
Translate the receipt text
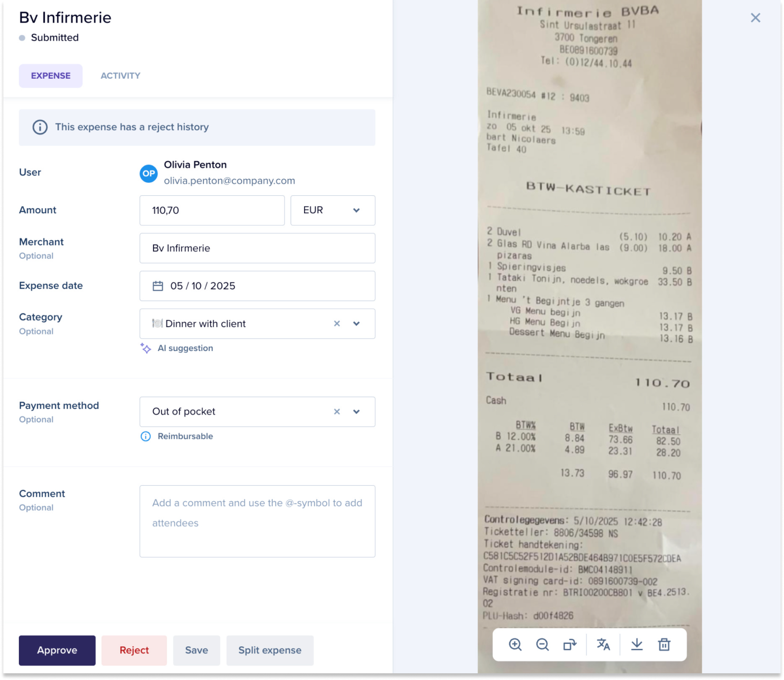pyautogui.click(x=603, y=644)
